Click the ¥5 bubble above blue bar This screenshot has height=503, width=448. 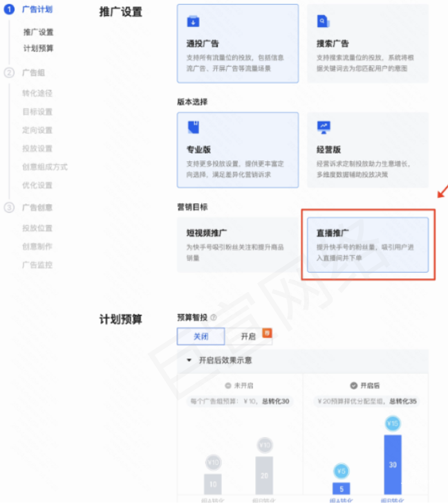(342, 471)
